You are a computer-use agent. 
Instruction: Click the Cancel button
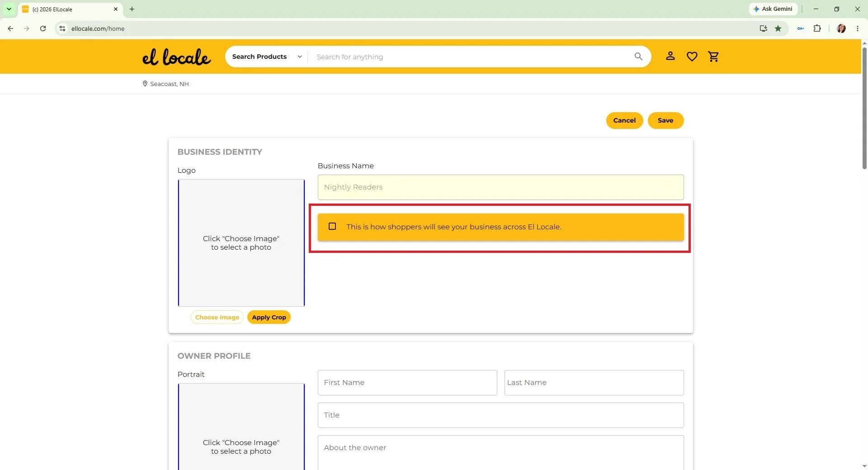tap(624, 120)
